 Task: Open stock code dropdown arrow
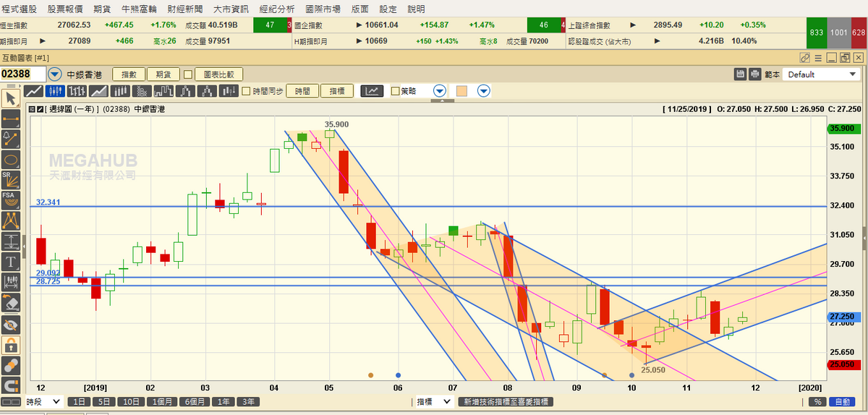[x=56, y=74]
